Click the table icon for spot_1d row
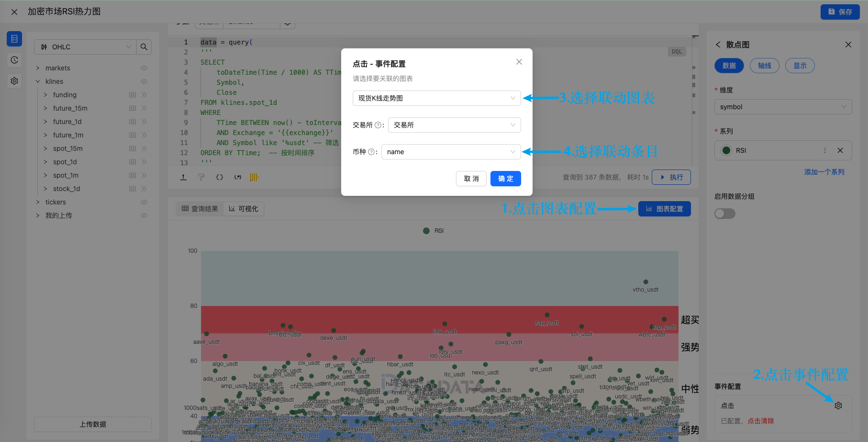The image size is (868, 442). 133,162
